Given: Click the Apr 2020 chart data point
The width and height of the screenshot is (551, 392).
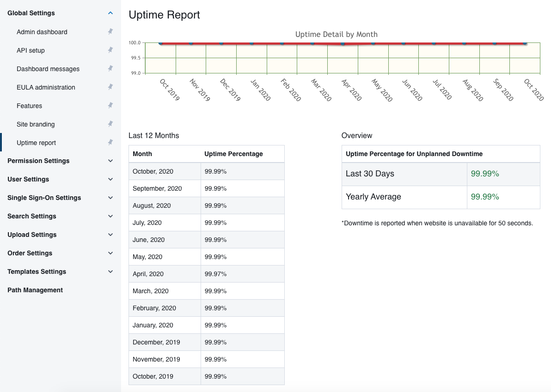Looking at the screenshot, I should [343, 44].
